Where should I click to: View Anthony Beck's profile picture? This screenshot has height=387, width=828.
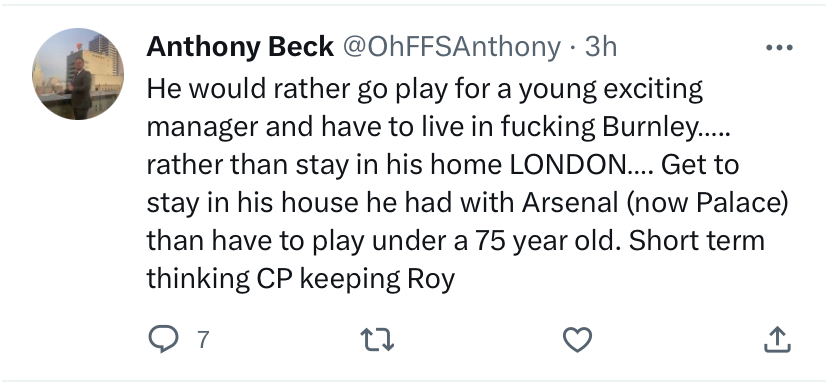click(x=78, y=74)
